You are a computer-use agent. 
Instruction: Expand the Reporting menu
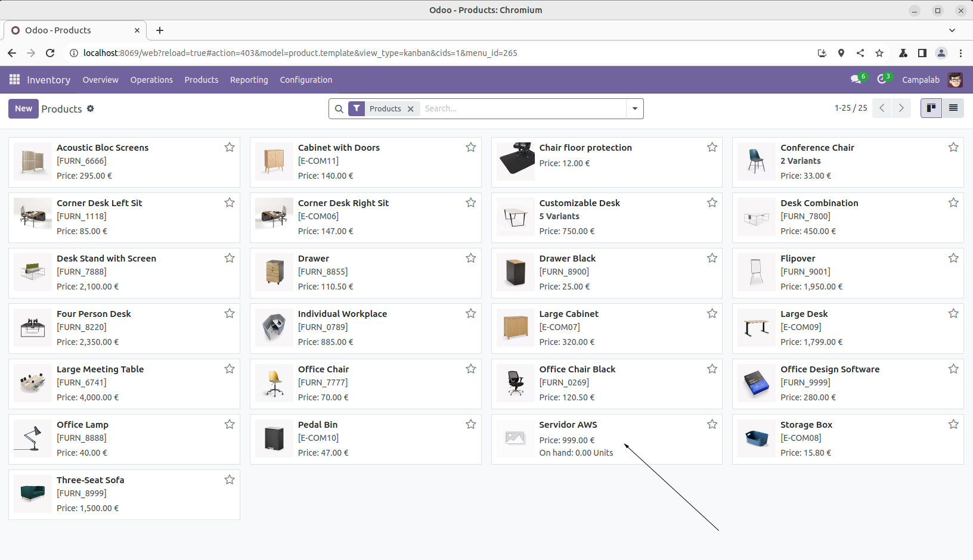(249, 80)
